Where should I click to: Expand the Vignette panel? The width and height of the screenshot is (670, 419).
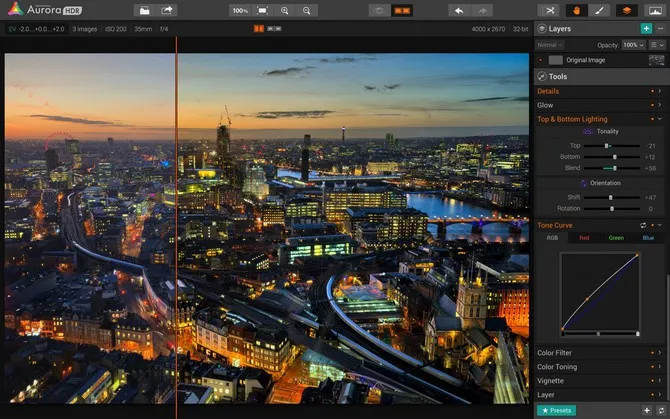pyautogui.click(x=553, y=380)
